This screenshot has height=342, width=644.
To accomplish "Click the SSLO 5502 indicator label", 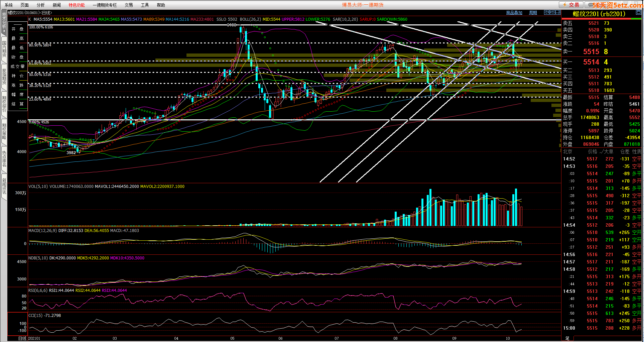I will point(227,19).
